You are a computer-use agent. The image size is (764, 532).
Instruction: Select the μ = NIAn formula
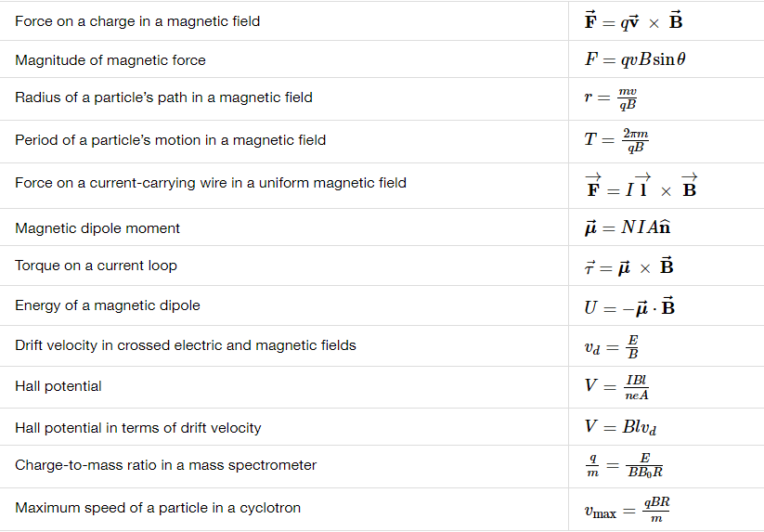(628, 227)
